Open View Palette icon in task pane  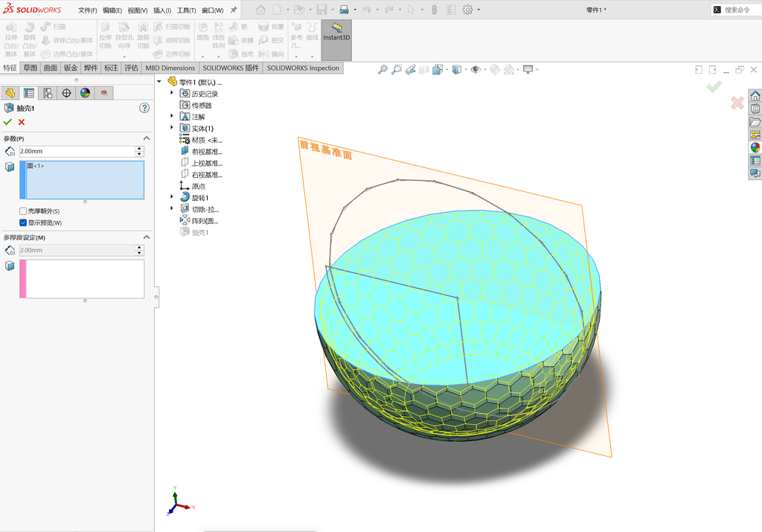click(755, 135)
